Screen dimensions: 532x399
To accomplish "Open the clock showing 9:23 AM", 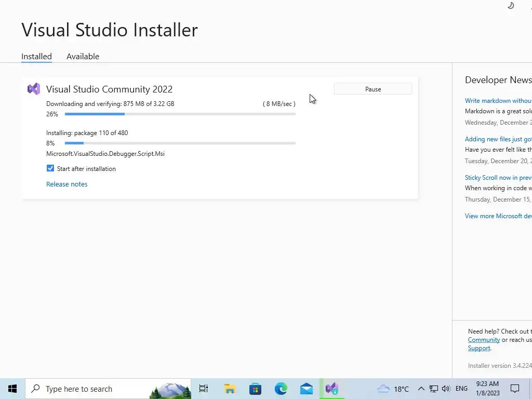I will pyautogui.click(x=487, y=389).
